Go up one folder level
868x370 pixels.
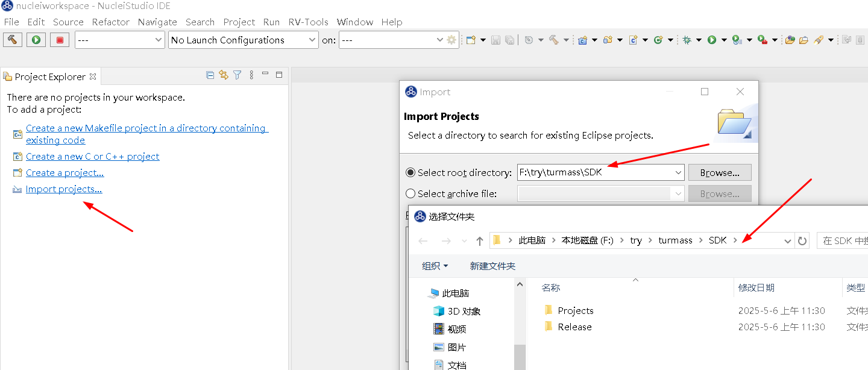tap(480, 240)
